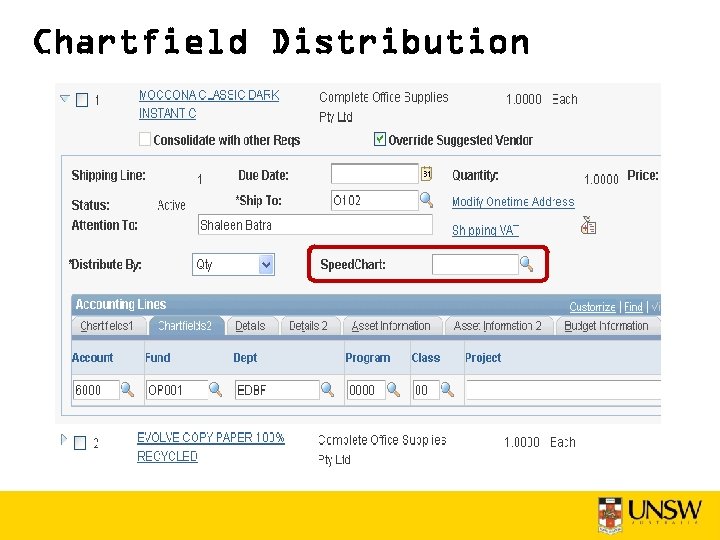Click Modify Onetime Address link
Screen dimensions: 720x540
513,202
